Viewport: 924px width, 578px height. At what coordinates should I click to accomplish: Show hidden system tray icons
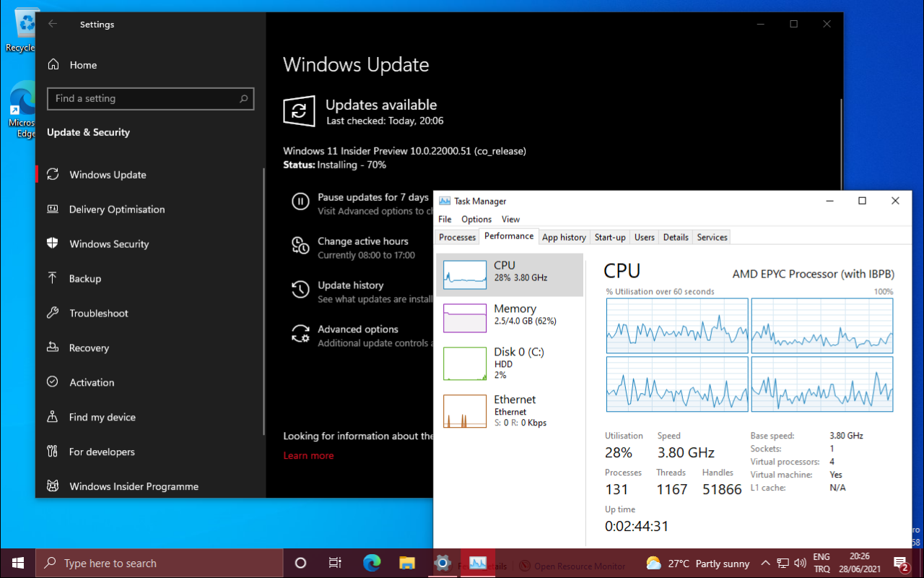[767, 564]
